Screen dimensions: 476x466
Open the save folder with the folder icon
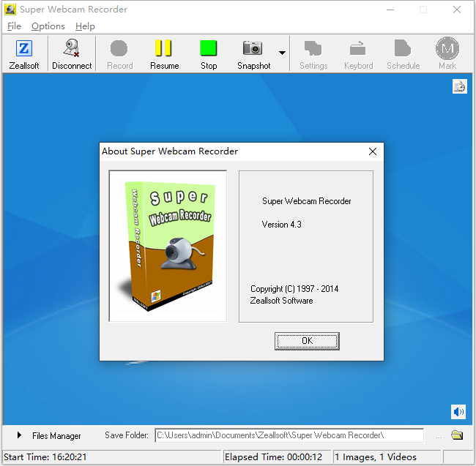(457, 435)
